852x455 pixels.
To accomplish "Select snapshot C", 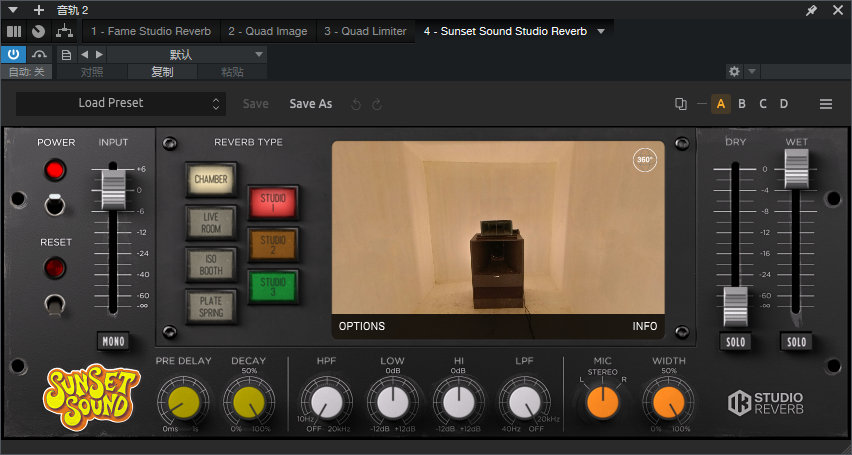I will click(763, 104).
